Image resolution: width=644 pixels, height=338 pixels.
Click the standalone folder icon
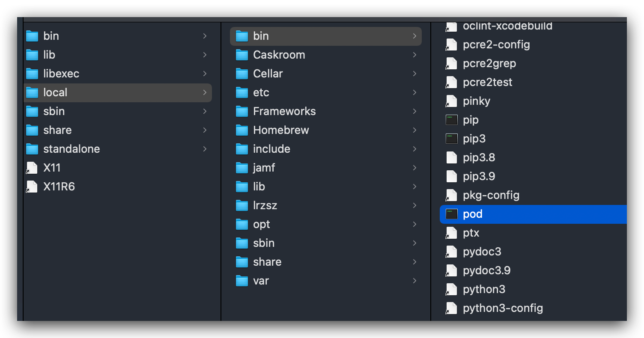[x=32, y=149]
